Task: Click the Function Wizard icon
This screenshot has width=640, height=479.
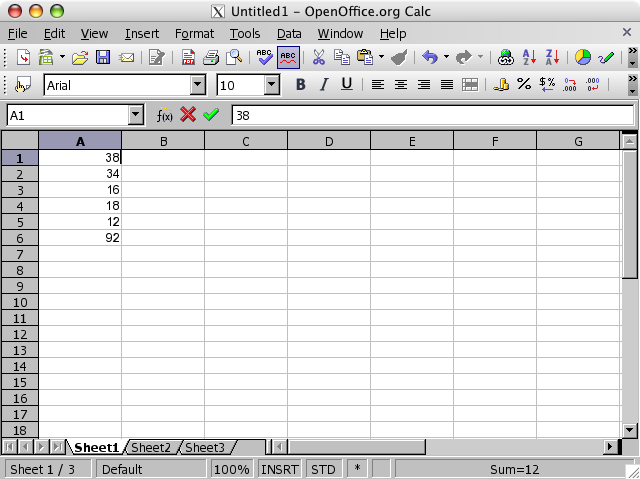Action: pyautogui.click(x=165, y=115)
